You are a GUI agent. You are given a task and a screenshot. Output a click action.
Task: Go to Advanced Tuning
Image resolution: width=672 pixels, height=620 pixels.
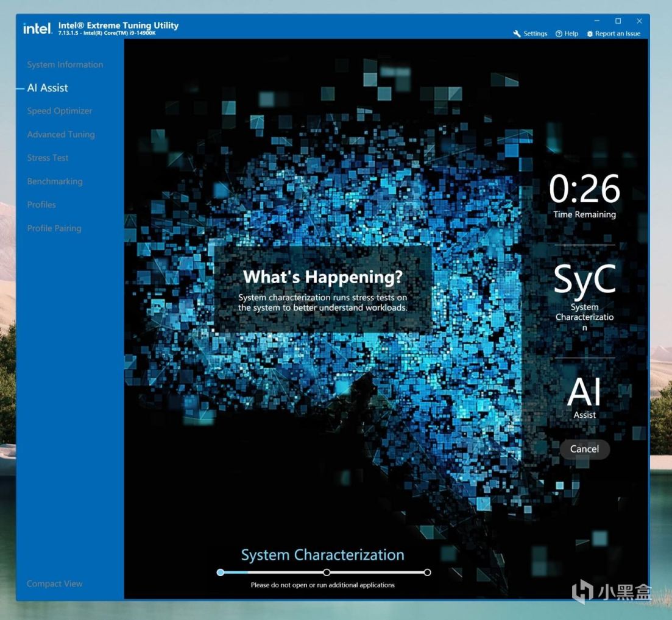tap(61, 135)
